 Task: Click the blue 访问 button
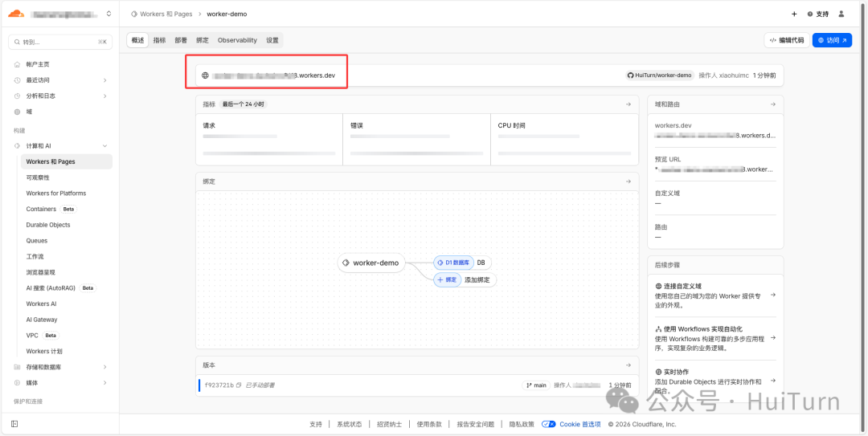point(832,40)
